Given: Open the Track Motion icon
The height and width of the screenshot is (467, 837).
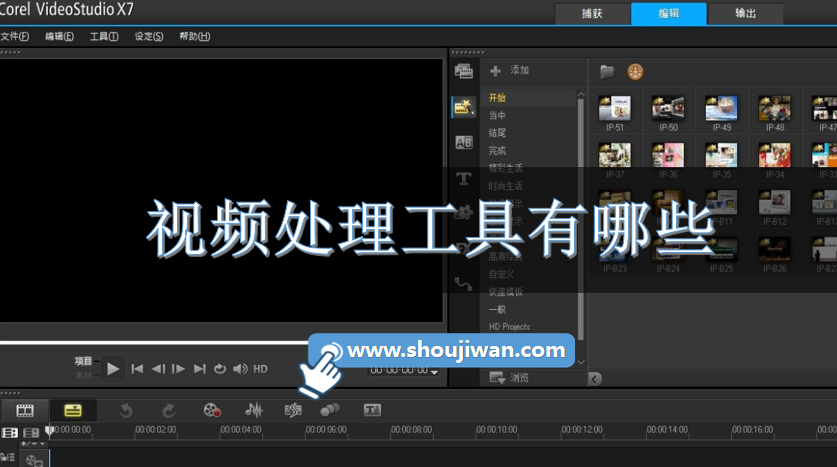Looking at the screenshot, I should click(330, 410).
